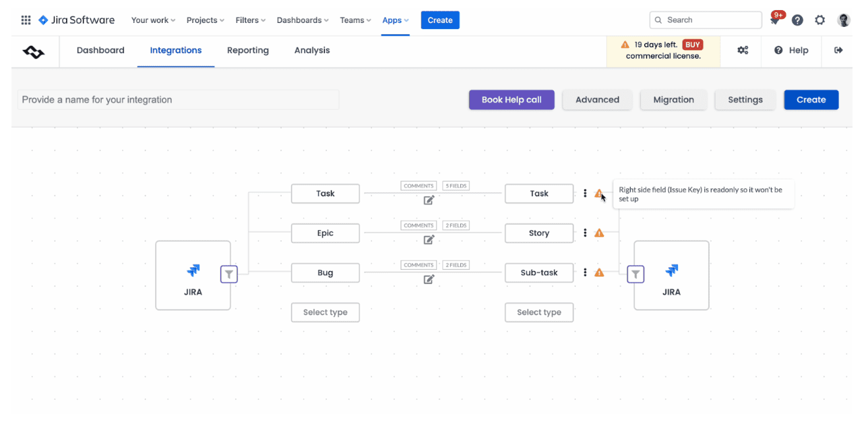Click the right JIRA filter icon
The image size is (868, 425).
pos(635,274)
